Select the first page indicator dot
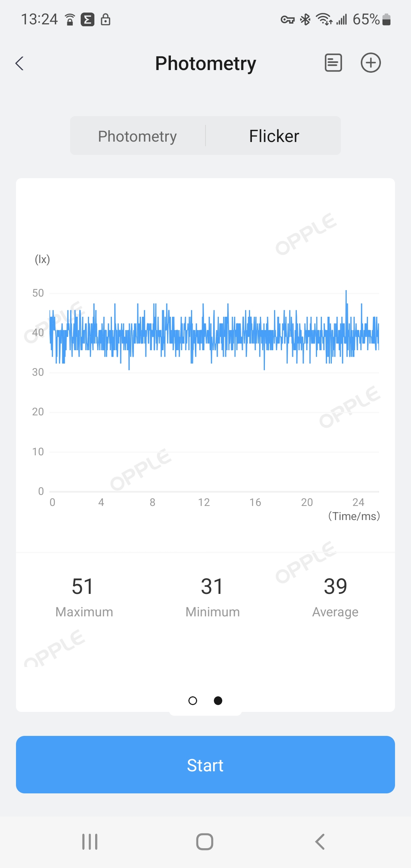The image size is (411, 868). (x=193, y=700)
